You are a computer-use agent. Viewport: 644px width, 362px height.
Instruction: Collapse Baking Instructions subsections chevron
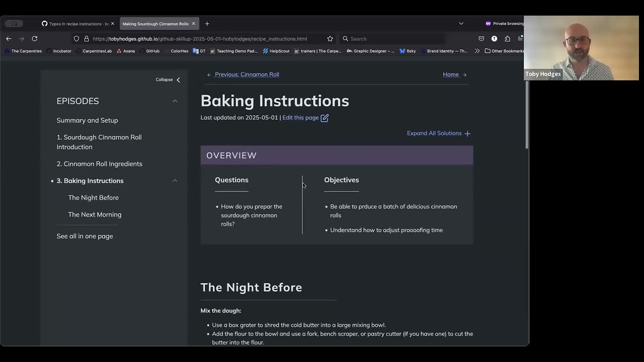click(x=175, y=180)
